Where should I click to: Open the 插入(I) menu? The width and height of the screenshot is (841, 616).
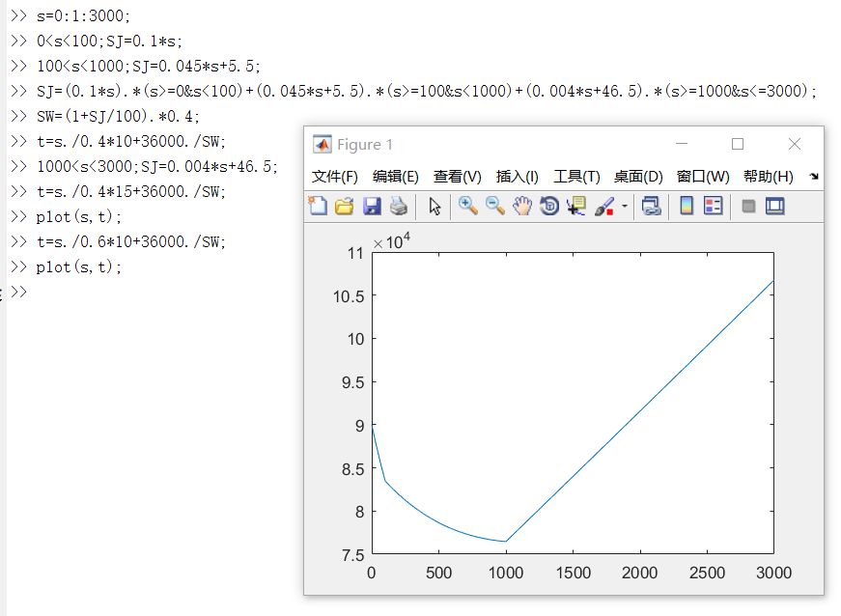coord(517,177)
